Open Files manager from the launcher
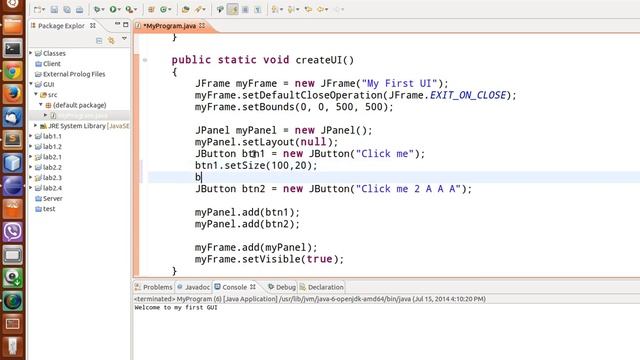The image size is (640, 360). 13,26
